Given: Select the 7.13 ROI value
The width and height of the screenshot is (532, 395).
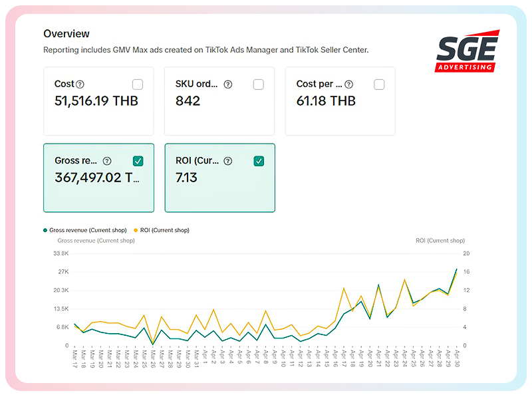Looking at the screenshot, I should (x=186, y=178).
